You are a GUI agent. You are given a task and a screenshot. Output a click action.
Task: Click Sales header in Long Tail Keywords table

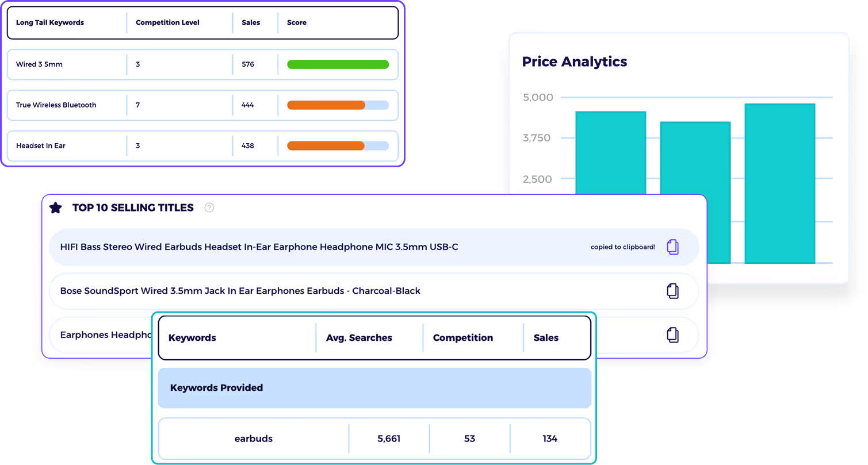(x=251, y=23)
